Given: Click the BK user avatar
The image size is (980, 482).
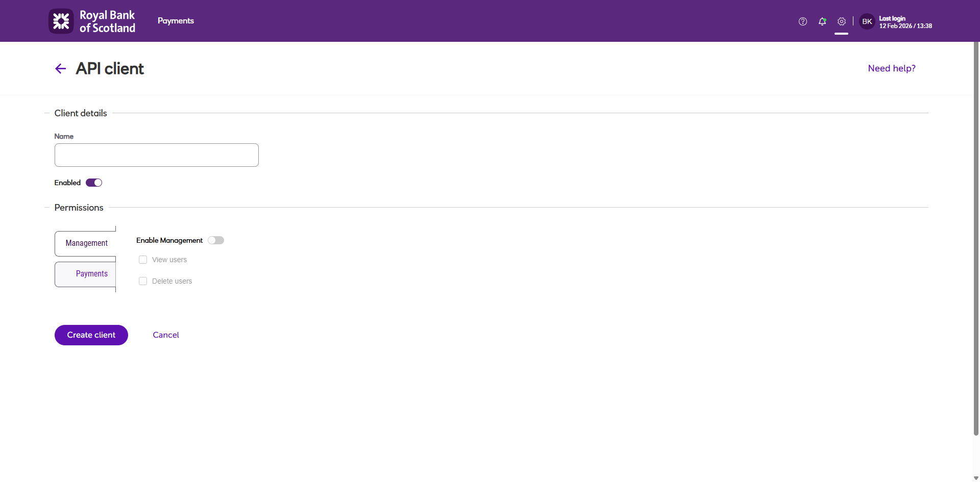Looking at the screenshot, I should pos(867,21).
